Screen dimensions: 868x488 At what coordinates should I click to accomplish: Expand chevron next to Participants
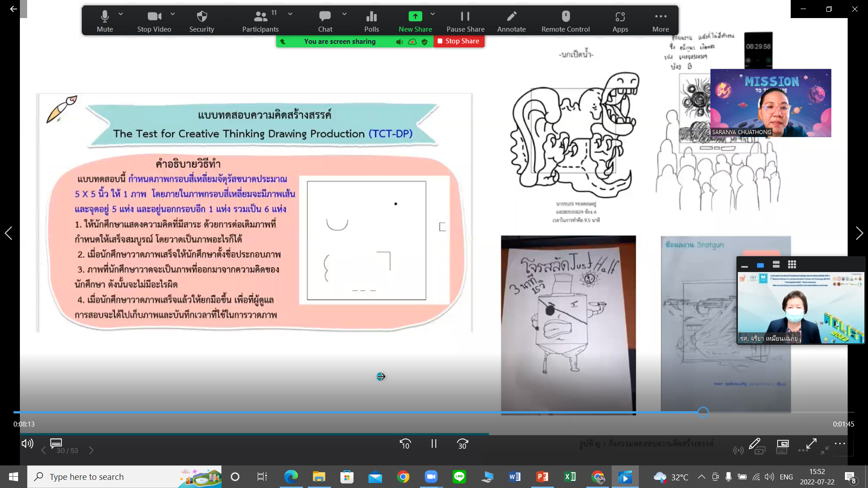[290, 14]
